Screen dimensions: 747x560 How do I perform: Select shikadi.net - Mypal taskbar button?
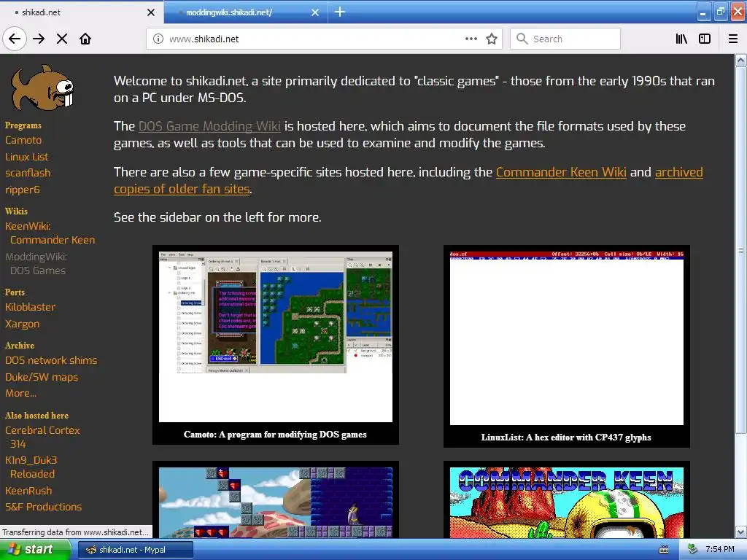point(135,550)
